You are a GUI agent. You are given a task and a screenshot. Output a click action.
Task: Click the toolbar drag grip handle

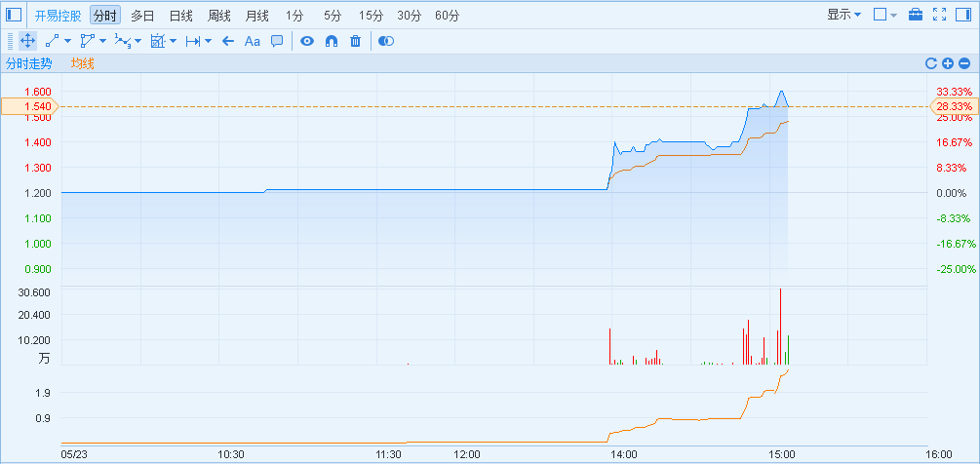coord(10,41)
